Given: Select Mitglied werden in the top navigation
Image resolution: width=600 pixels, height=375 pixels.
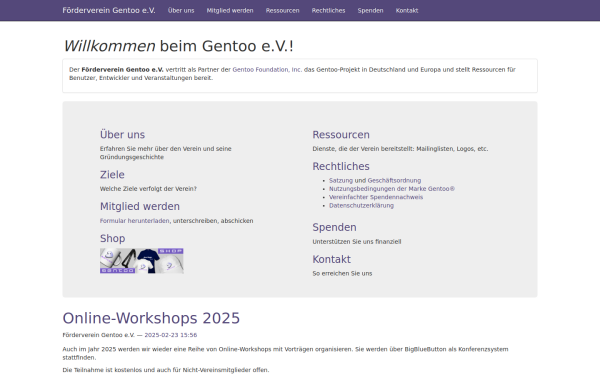Looking at the screenshot, I should [230, 10].
